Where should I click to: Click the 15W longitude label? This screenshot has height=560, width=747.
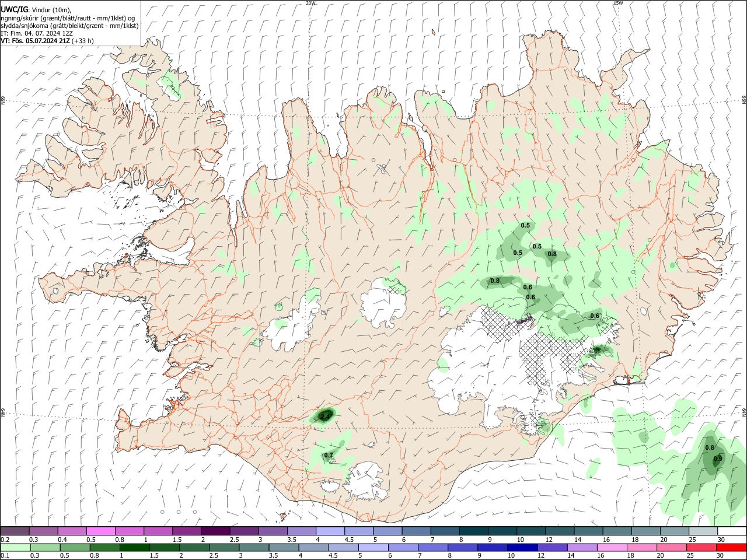coord(618,3)
